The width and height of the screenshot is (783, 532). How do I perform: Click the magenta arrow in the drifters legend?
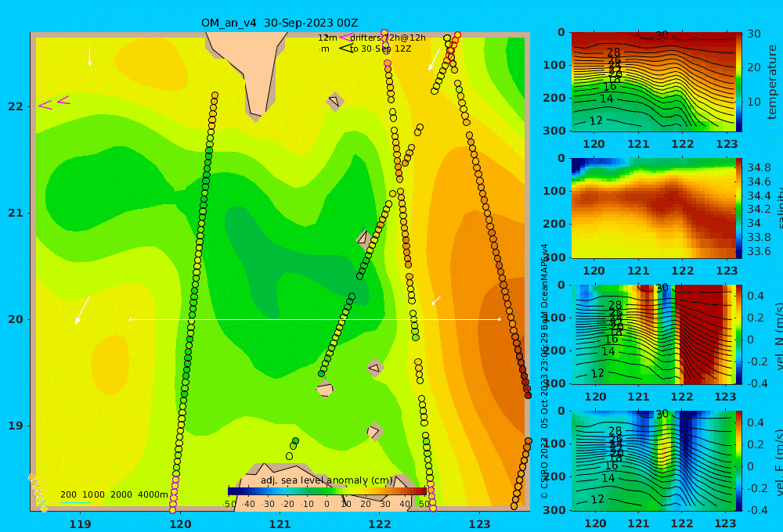click(x=345, y=38)
